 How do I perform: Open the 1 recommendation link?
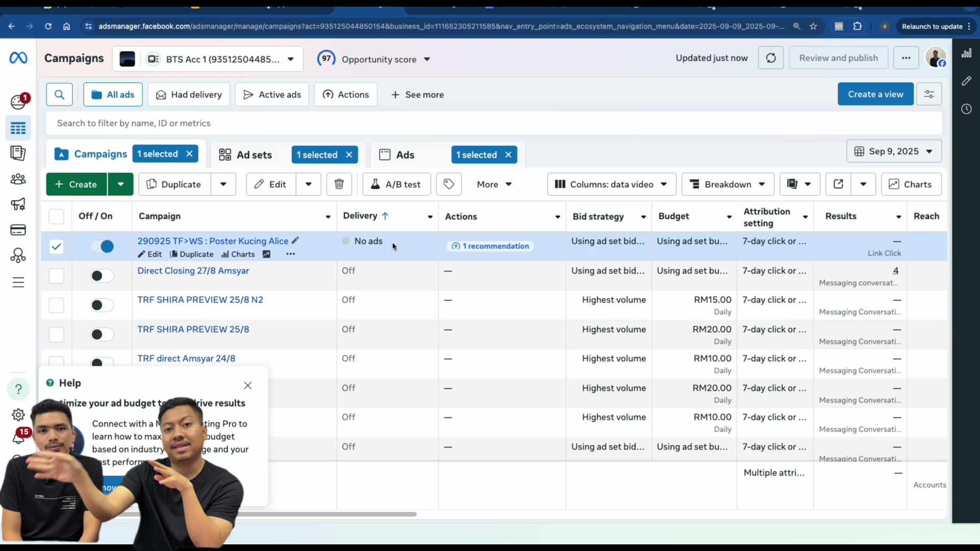click(x=491, y=246)
